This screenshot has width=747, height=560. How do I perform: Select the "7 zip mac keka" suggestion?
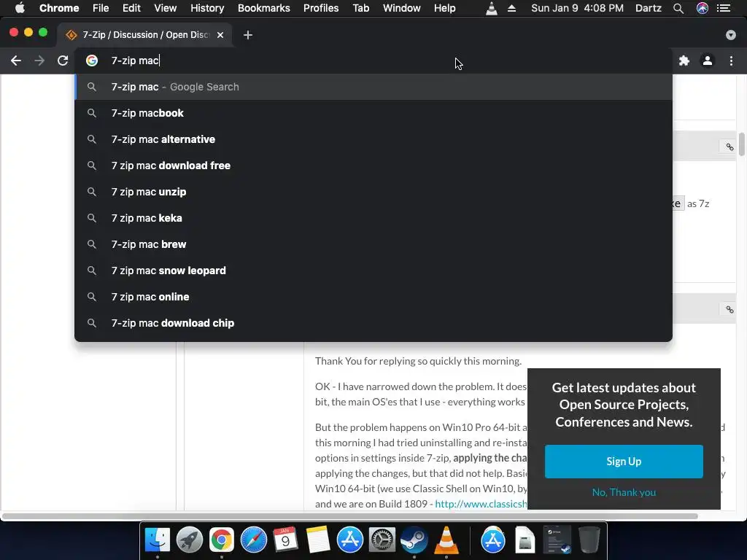pyautogui.click(x=373, y=217)
